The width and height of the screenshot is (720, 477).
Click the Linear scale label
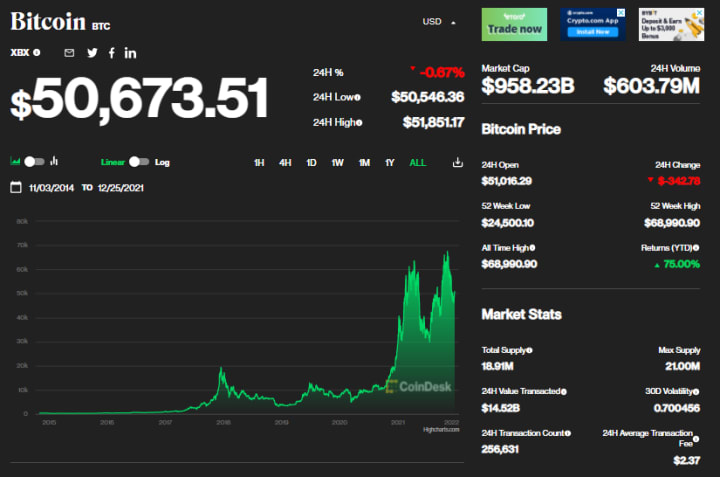pos(112,162)
